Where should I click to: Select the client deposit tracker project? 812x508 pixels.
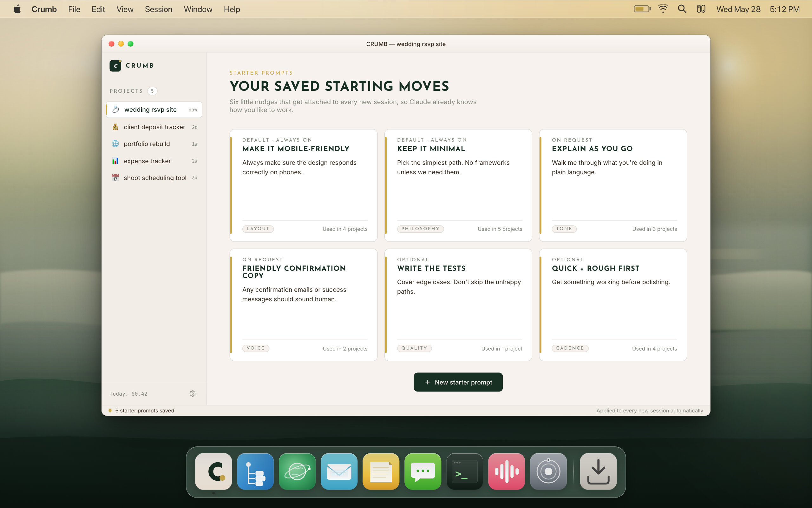154,127
